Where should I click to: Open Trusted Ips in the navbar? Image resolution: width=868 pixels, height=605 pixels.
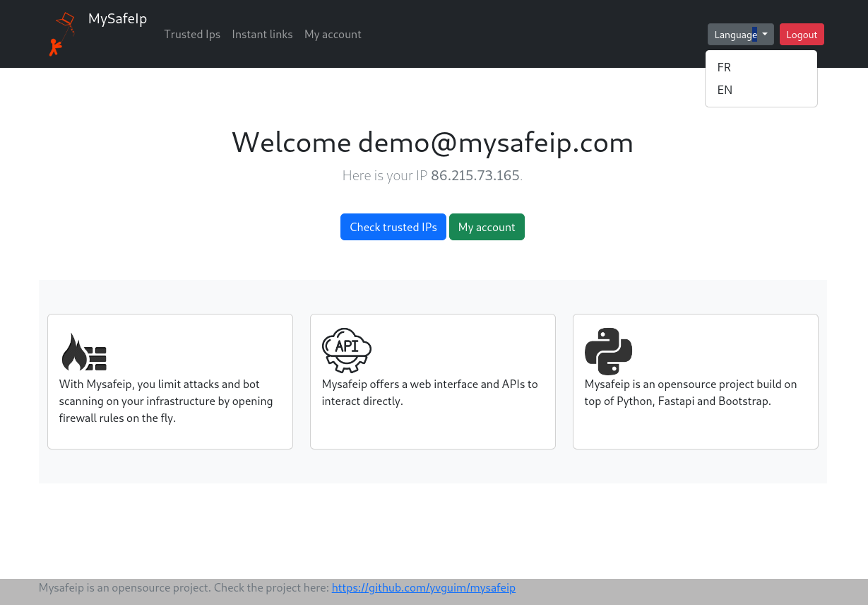[x=192, y=34]
